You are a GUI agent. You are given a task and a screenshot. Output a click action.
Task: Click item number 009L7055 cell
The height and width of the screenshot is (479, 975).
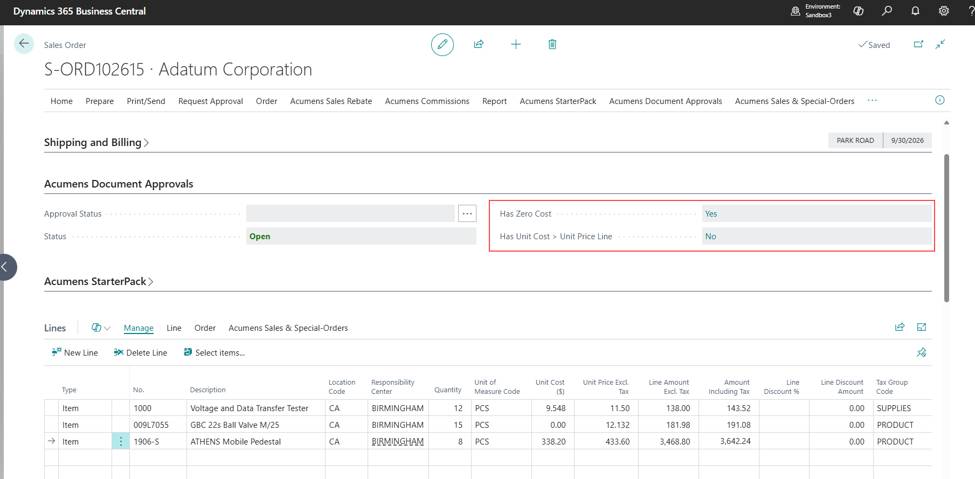pyautogui.click(x=158, y=425)
